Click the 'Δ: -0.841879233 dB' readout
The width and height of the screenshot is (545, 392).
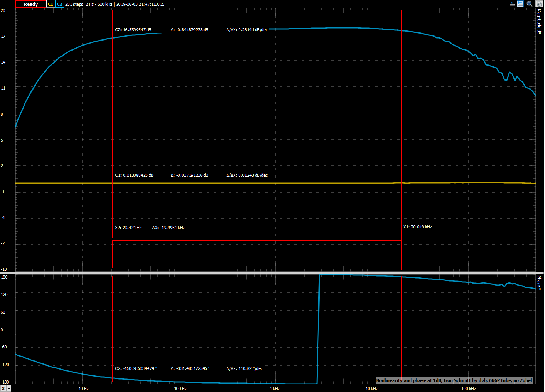(190, 30)
